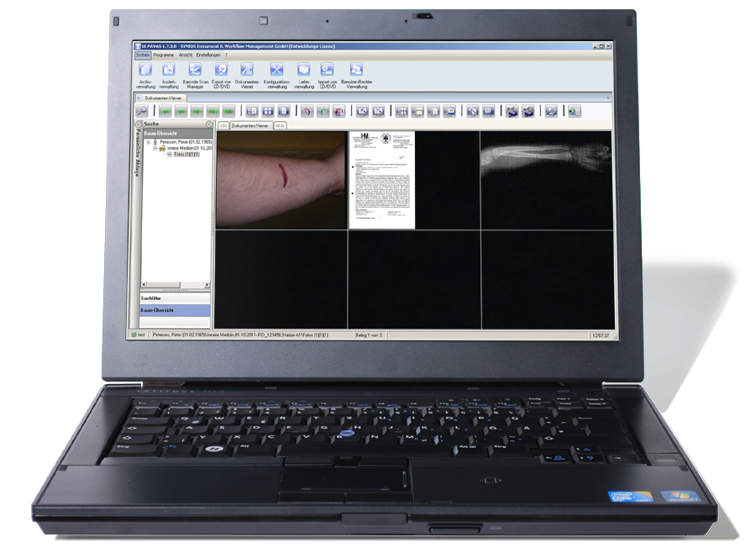The width and height of the screenshot is (756, 548).
Task: Select the single page layout button
Action: point(284,112)
